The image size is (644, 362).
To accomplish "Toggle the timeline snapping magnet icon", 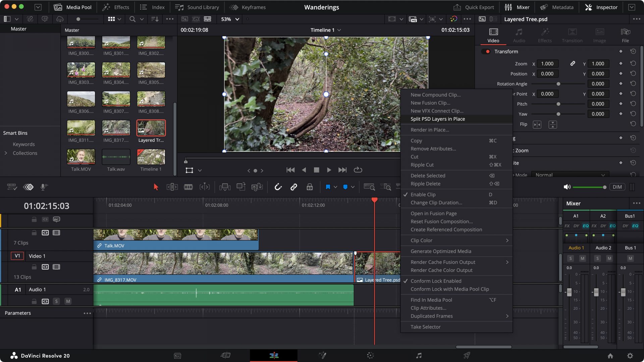I will click(x=278, y=187).
